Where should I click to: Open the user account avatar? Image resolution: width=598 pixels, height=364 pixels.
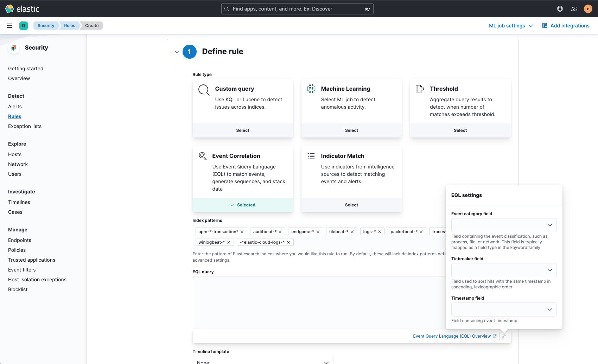pos(588,9)
